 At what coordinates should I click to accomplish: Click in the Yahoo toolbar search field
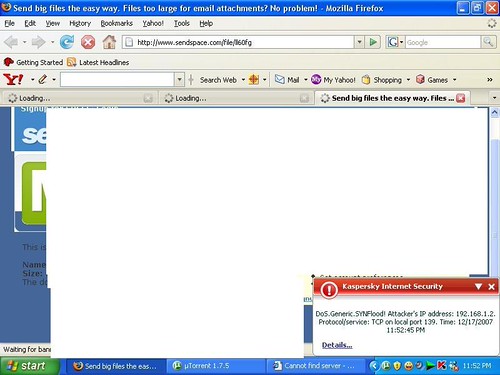(118, 80)
